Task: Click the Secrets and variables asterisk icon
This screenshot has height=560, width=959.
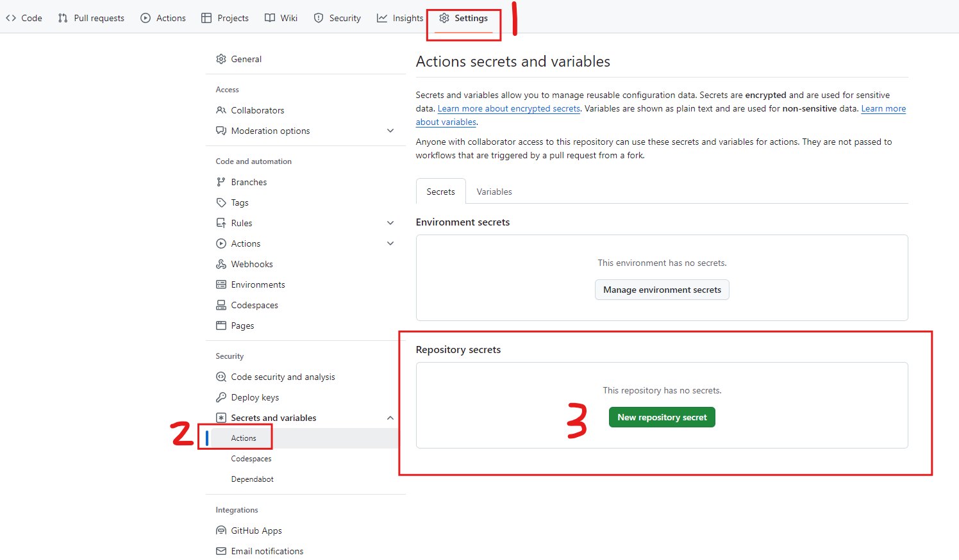Action: coord(221,418)
